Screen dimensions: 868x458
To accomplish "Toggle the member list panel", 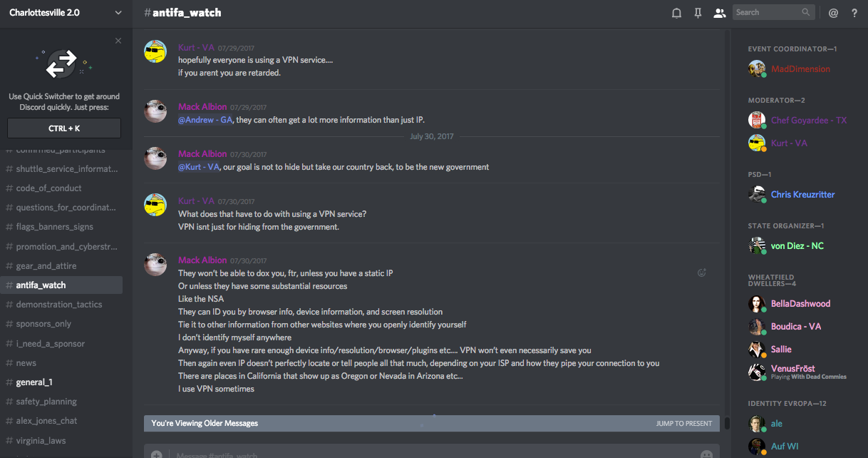I will pos(719,13).
